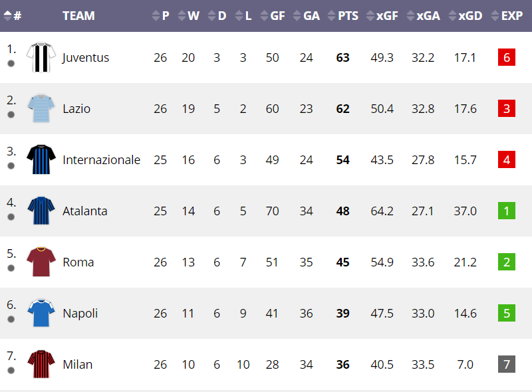Open the Napoli team name link
Viewport: 532px width, 392px height.
[x=80, y=314]
